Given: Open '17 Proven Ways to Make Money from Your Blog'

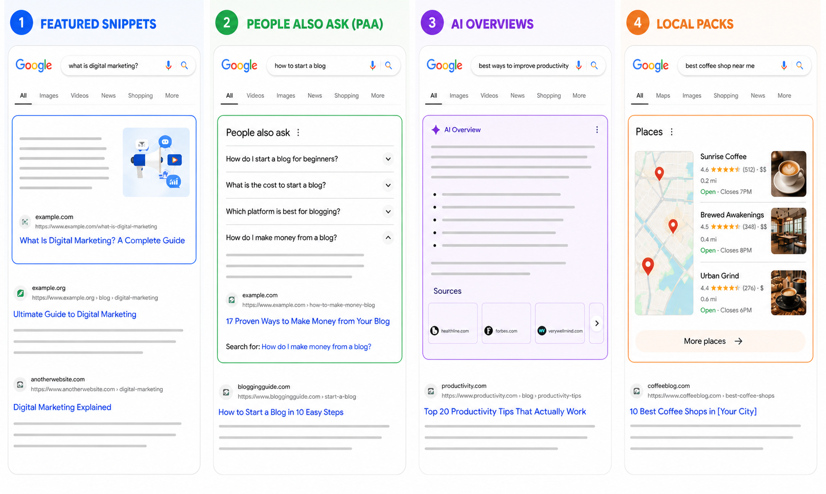Looking at the screenshot, I should click(308, 321).
